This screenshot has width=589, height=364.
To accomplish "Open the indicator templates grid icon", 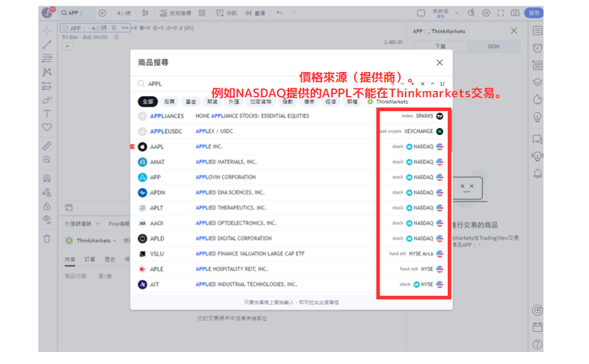I will [202, 13].
